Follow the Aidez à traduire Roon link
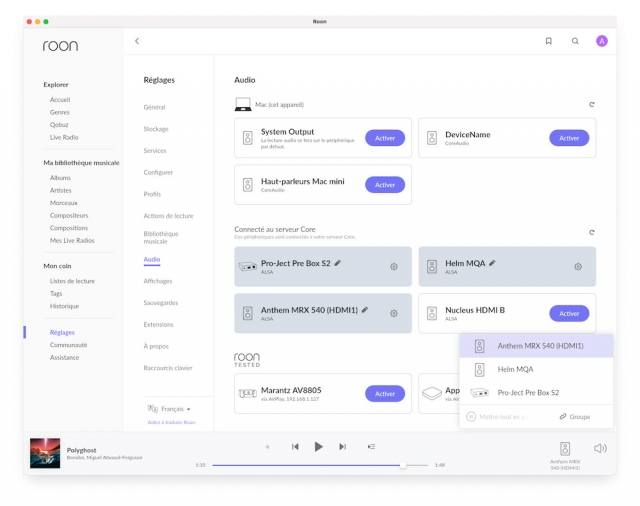The height and width of the screenshot is (506, 640). (x=171, y=422)
